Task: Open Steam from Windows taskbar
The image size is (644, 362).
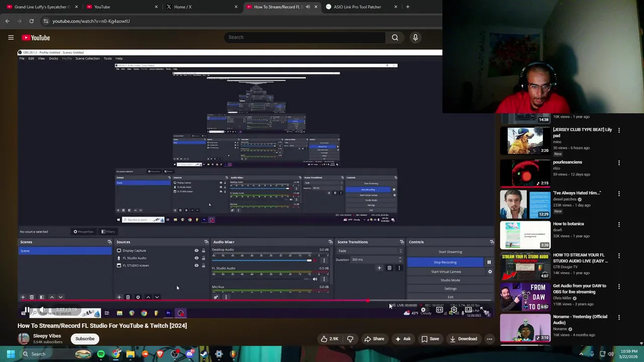Action: click(204, 354)
